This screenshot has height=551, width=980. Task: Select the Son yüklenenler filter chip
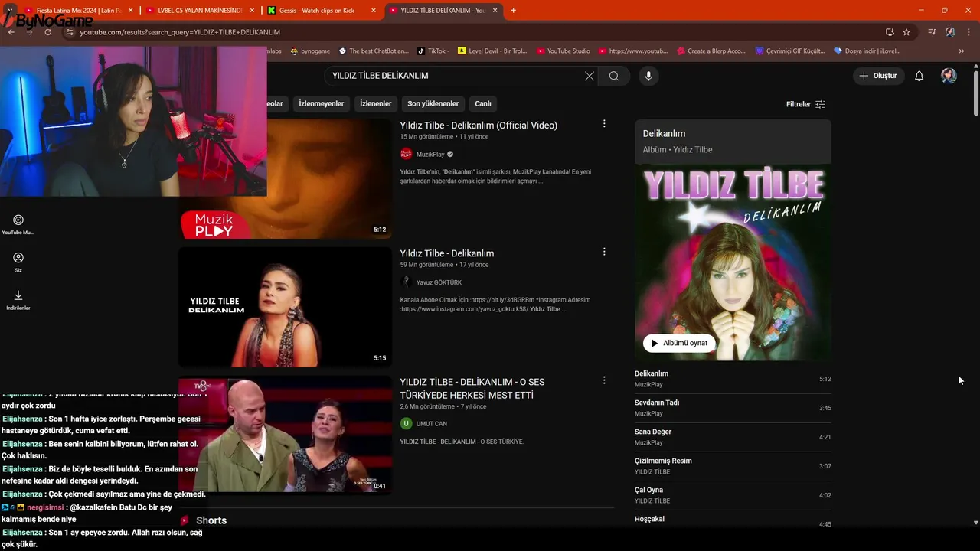(433, 103)
